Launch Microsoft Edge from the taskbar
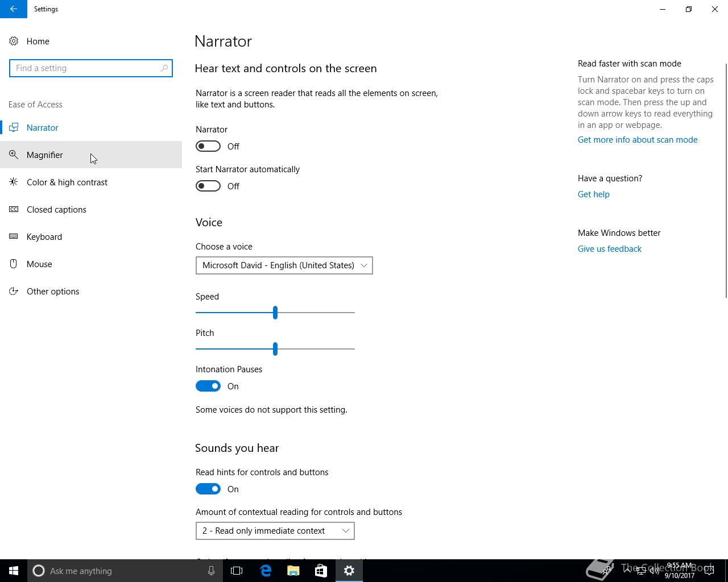728x582 pixels. (x=266, y=571)
